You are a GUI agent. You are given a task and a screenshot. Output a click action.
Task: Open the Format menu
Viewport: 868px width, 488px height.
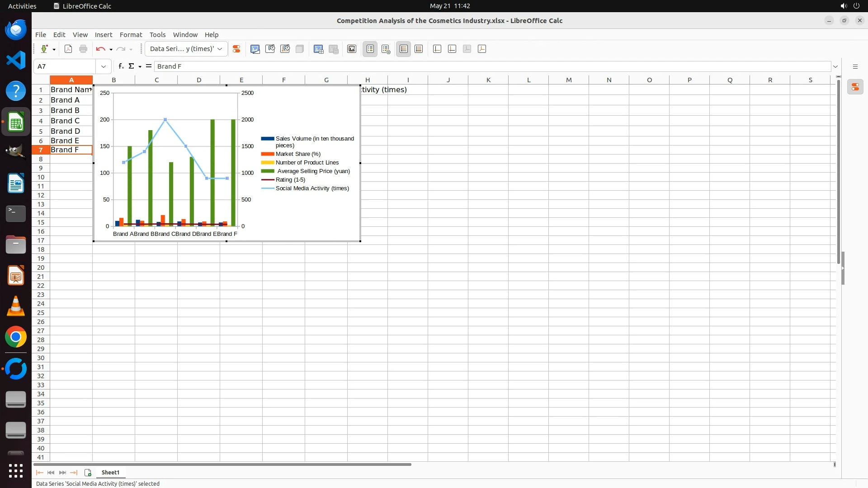131,35
